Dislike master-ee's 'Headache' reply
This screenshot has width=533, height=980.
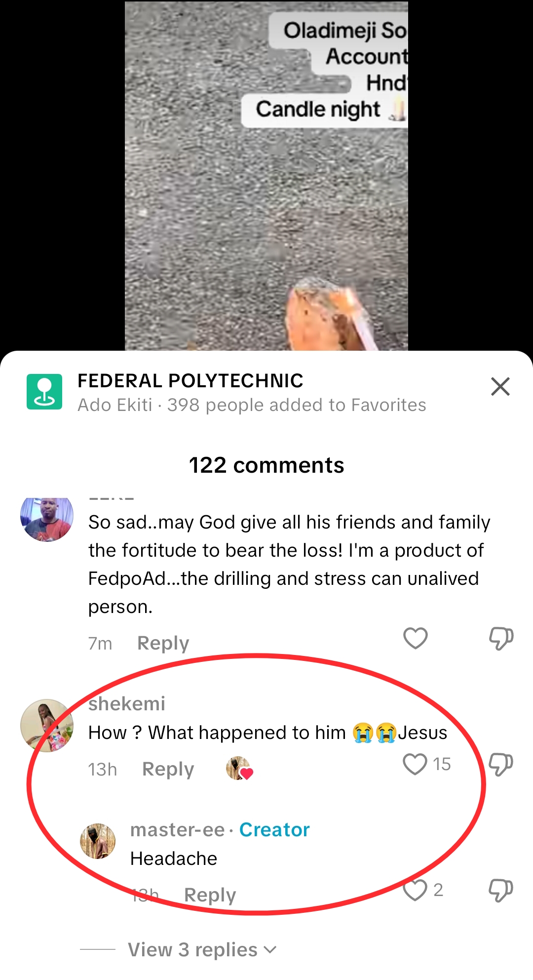(501, 890)
